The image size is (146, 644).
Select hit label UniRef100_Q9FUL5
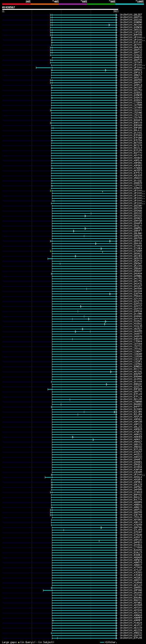pos(131,72)
